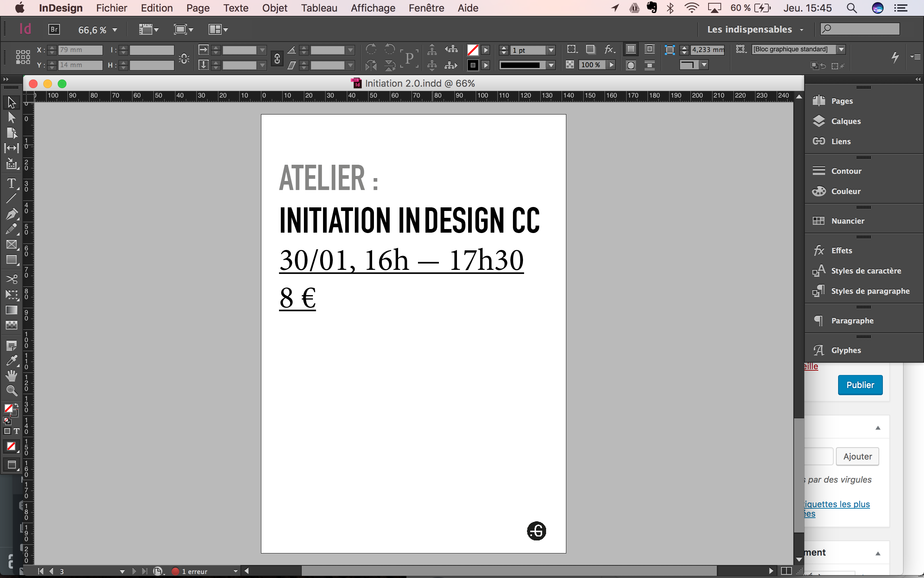Select the Selection tool (black arrow)
924x578 pixels.
(12, 103)
